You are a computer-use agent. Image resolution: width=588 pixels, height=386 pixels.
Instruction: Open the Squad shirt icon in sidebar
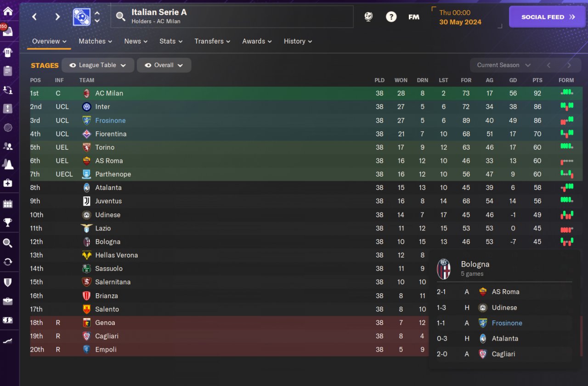[8, 51]
